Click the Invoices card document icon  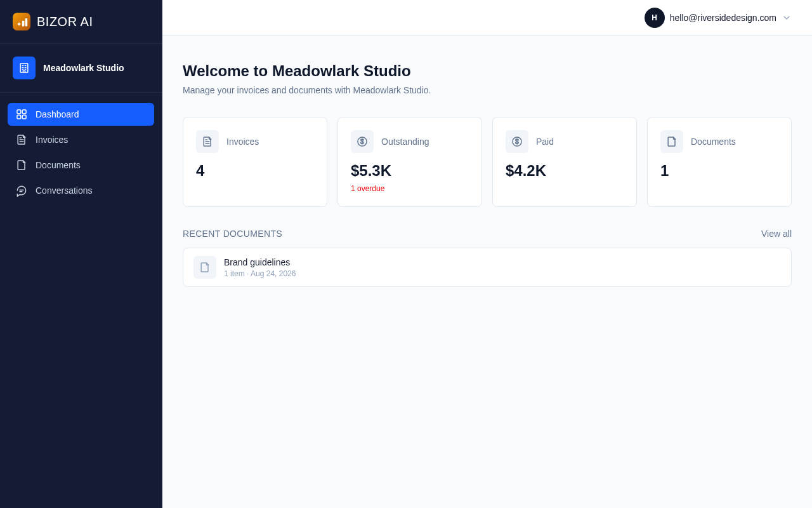pyautogui.click(x=207, y=142)
